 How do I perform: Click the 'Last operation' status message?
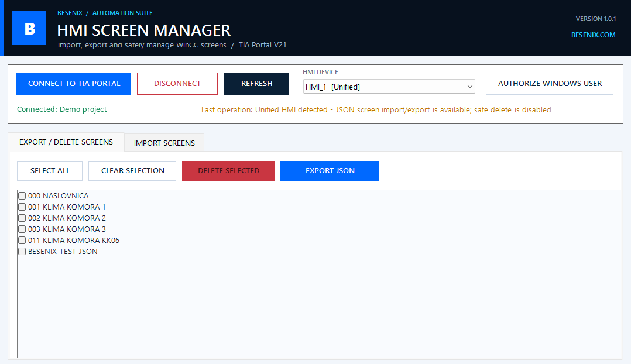click(x=376, y=110)
